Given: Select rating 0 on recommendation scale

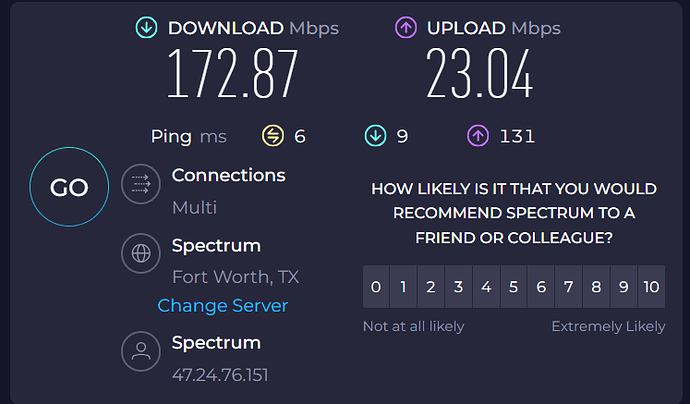Looking at the screenshot, I should [376, 288].
